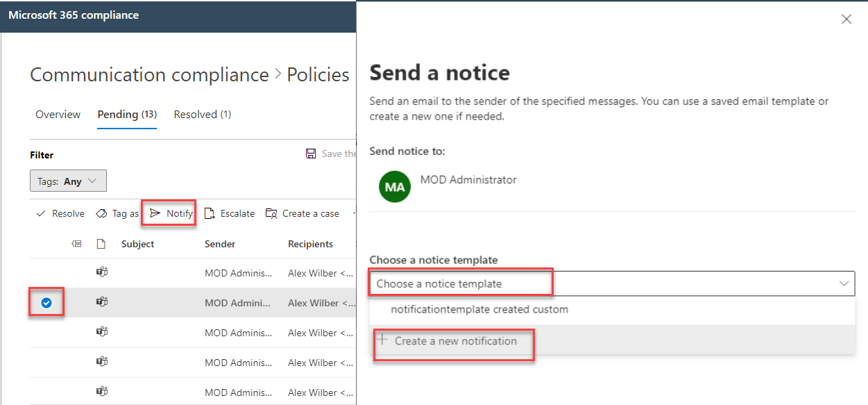Click the Create a case icon

point(271,213)
